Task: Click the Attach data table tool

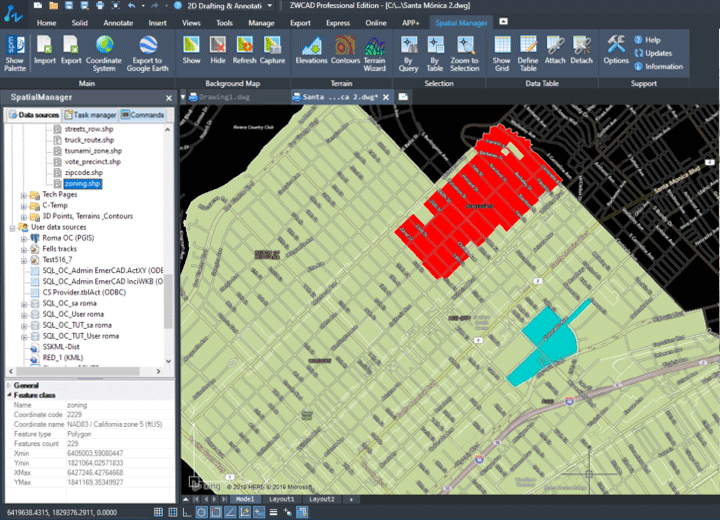Action: coord(555,50)
